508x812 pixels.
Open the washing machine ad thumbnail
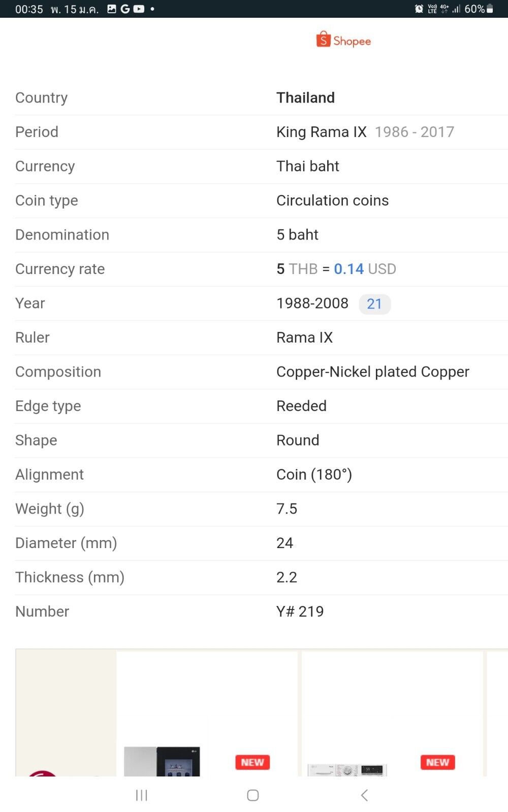click(347, 769)
